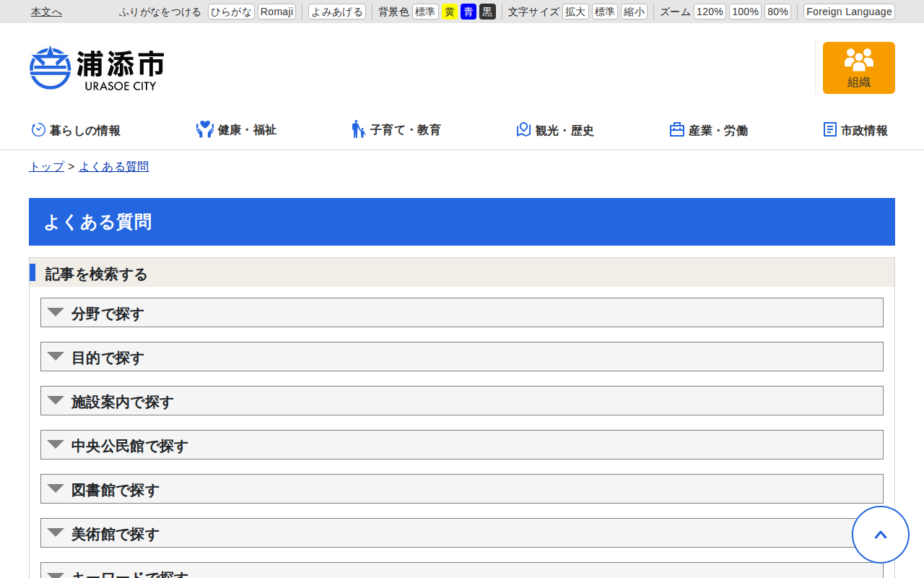The height and width of the screenshot is (578, 924).
Task: Select the yellow 黄 background swatch
Action: pos(450,12)
